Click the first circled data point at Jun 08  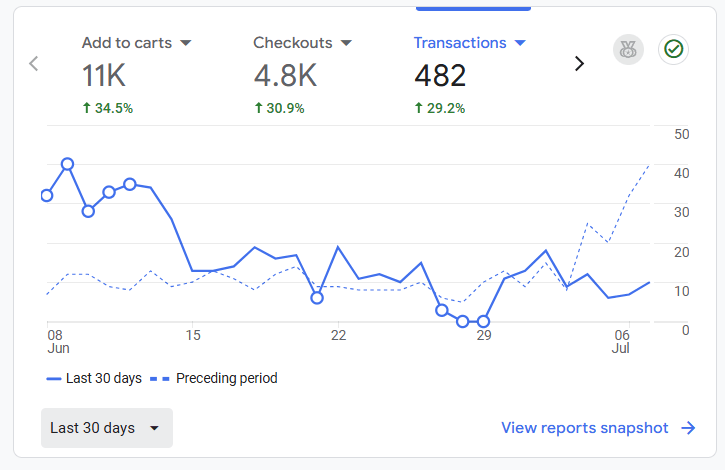[47, 195]
